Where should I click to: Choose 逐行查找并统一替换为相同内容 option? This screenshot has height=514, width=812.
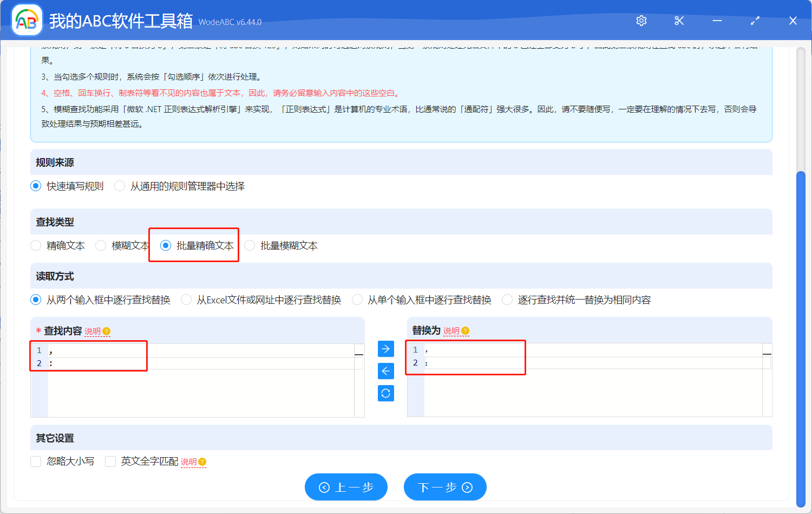tap(508, 300)
